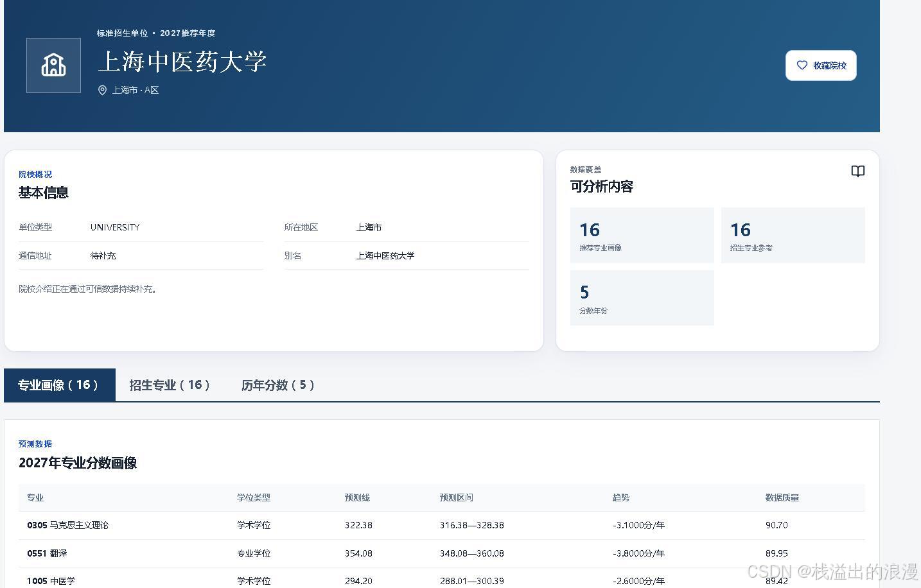Click the 2027年专业分数画像 heading
Screen dimensions: 921x588
[x=78, y=463]
